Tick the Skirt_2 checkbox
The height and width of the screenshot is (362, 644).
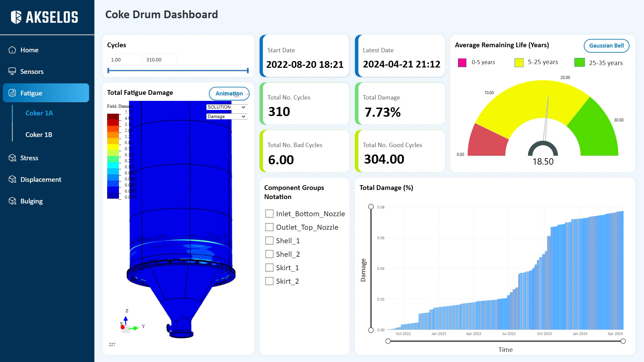[269, 281]
